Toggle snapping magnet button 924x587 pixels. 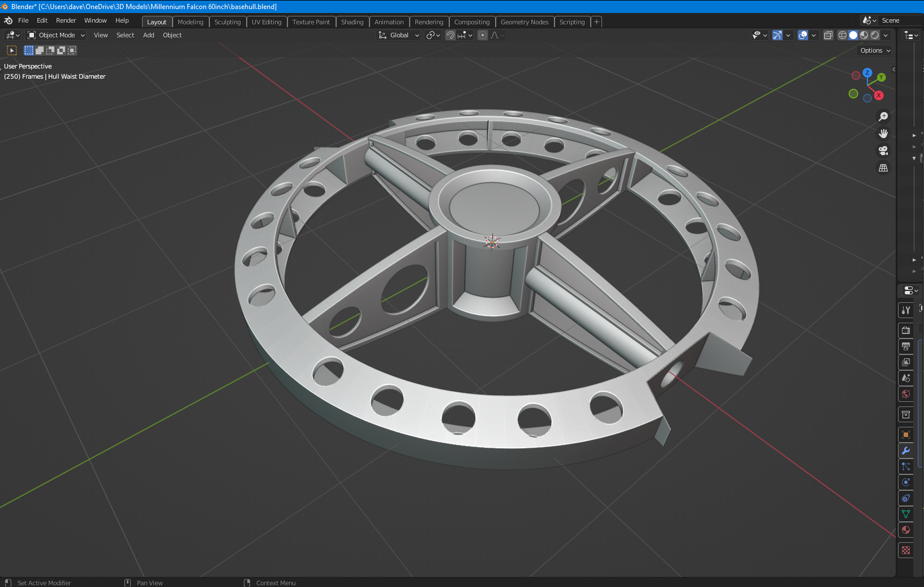coord(450,35)
